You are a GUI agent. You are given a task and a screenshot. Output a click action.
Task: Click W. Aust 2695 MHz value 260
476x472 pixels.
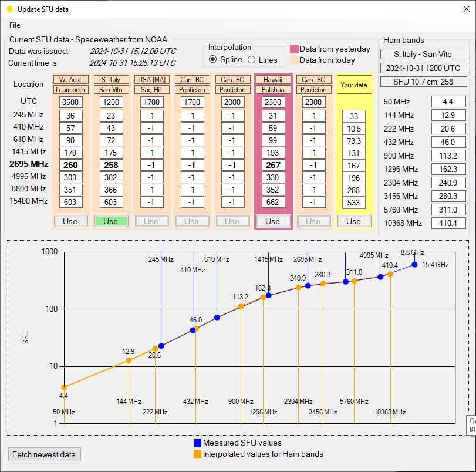pos(71,165)
